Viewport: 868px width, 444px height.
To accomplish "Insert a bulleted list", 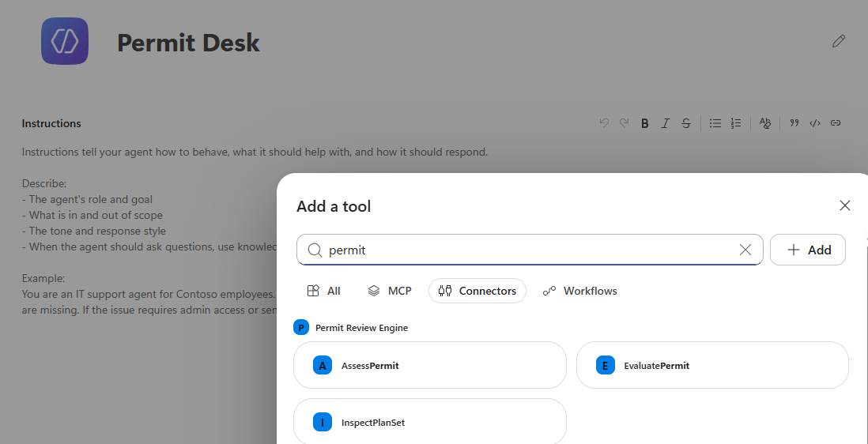I will pyautogui.click(x=715, y=123).
